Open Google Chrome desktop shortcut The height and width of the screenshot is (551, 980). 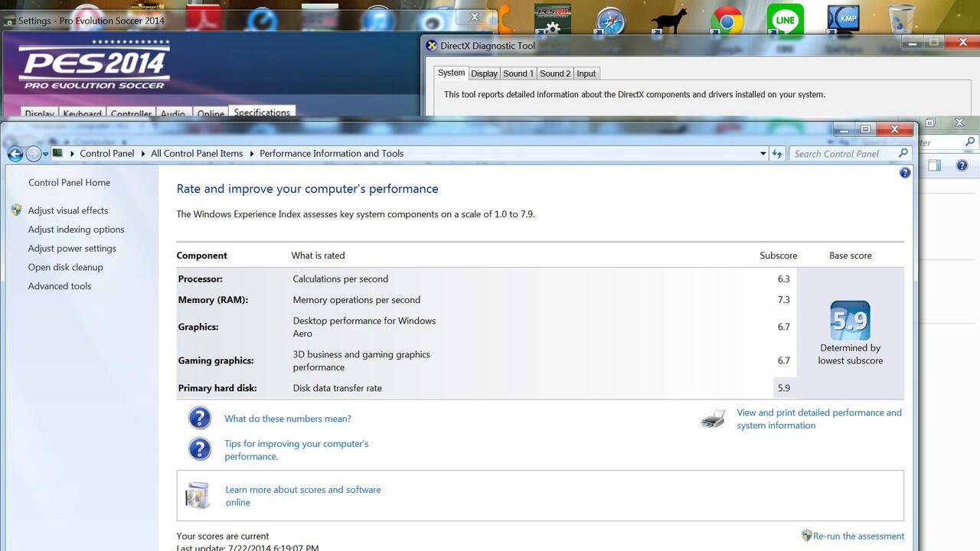[x=727, y=21]
